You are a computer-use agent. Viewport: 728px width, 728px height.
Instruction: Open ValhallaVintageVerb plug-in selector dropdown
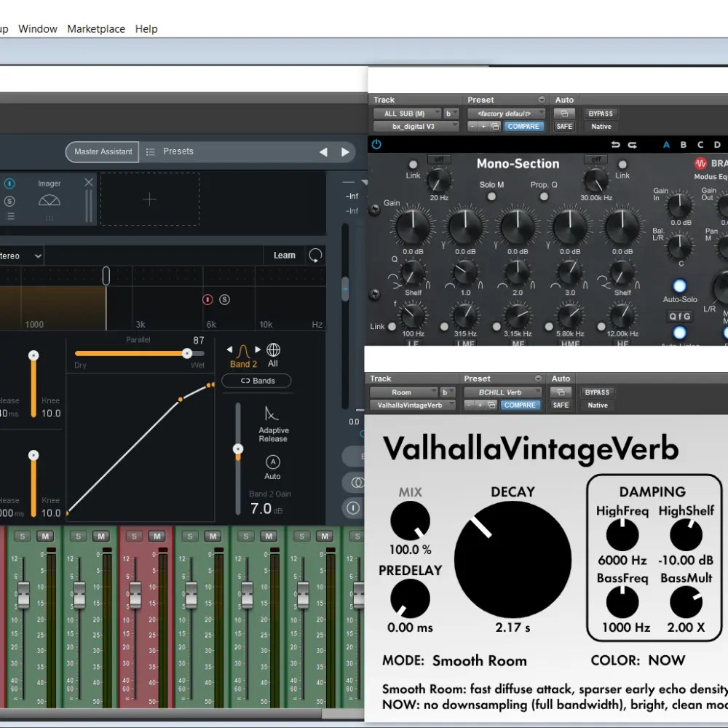(x=412, y=405)
